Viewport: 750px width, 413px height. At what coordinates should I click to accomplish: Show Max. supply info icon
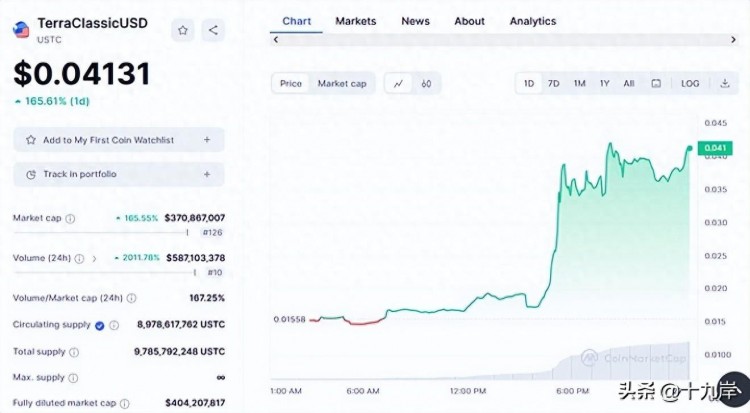(x=73, y=378)
